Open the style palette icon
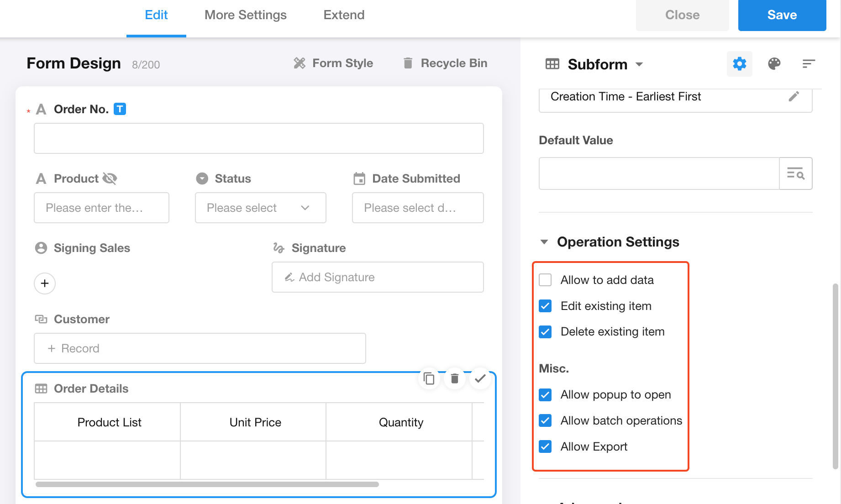Screen dimensions: 841x504 (x=774, y=64)
